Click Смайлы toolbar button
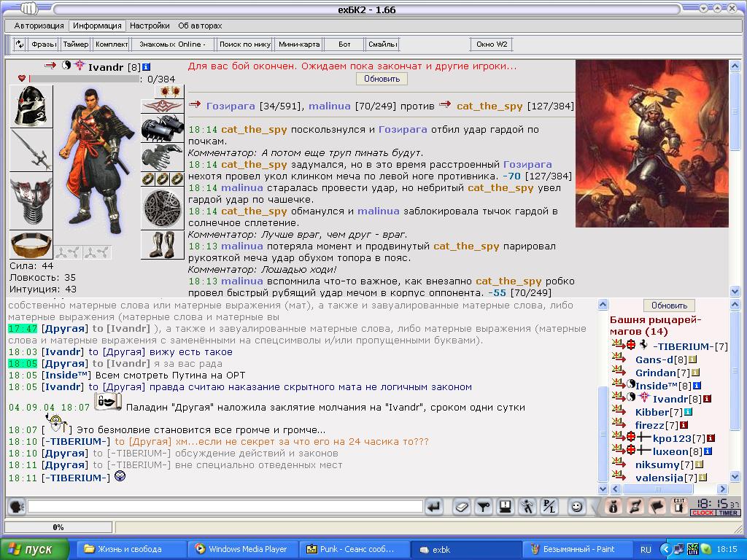Viewport: 747px width, 560px height. [382, 44]
